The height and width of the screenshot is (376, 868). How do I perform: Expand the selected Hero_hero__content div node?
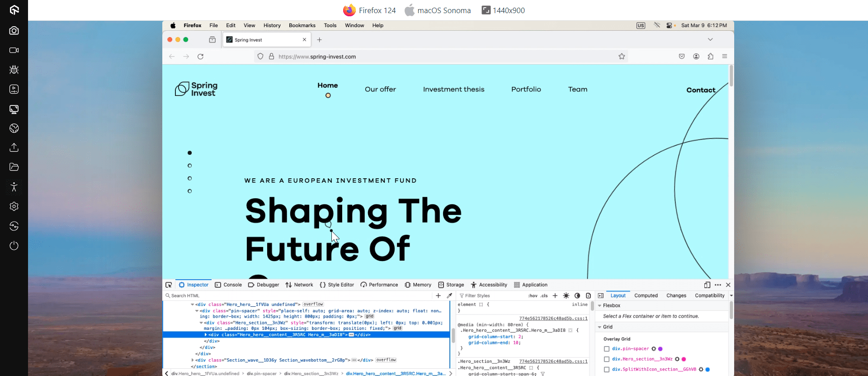tap(206, 335)
